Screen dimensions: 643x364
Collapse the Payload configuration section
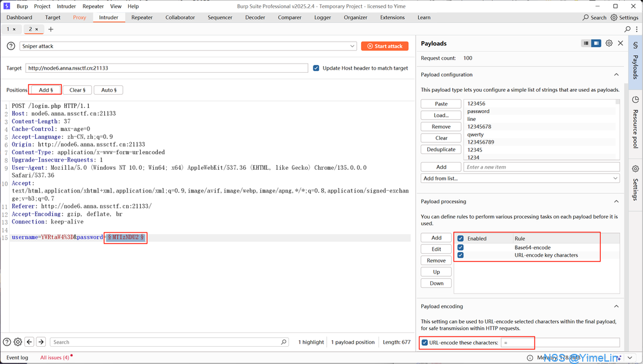616,74
